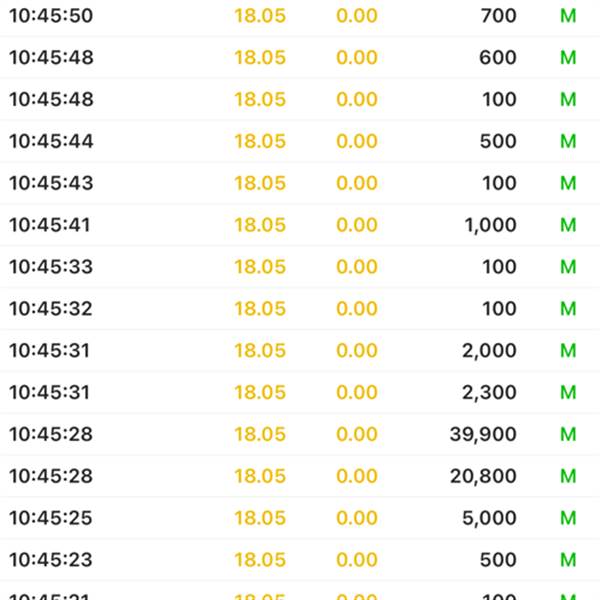Click the 700 volume value

pos(499,16)
